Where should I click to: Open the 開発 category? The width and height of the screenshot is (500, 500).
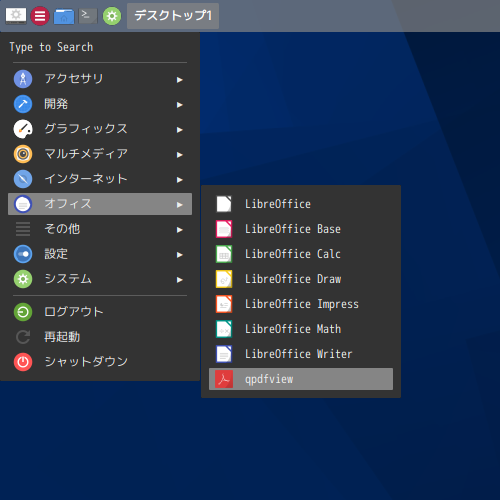point(100,104)
